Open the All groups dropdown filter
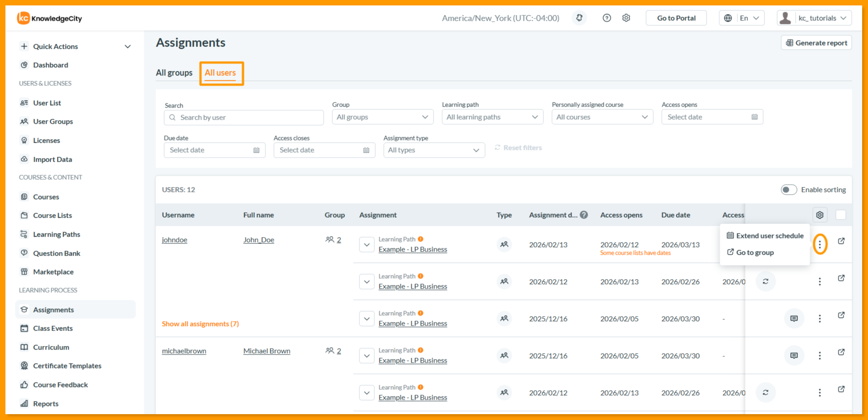The image size is (868, 420). pos(383,117)
